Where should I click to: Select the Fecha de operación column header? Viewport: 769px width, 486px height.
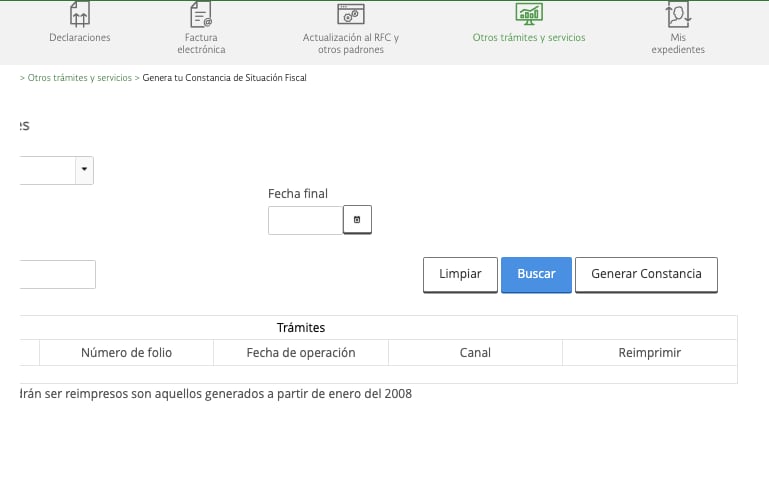click(x=300, y=353)
